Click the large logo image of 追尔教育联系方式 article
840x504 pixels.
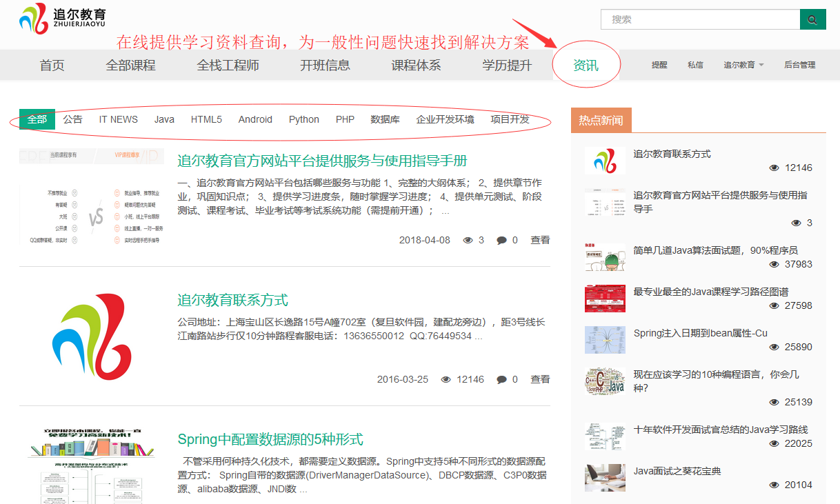click(x=91, y=335)
